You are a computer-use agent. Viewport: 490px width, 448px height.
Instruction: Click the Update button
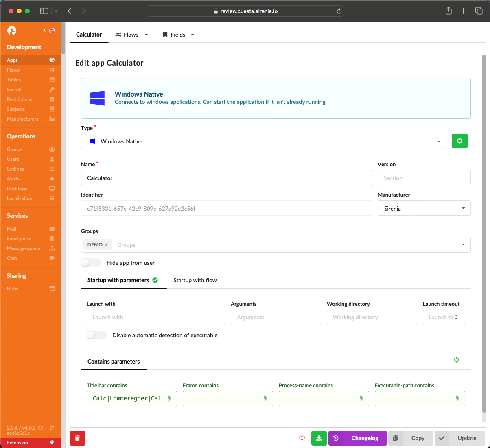pos(460,438)
